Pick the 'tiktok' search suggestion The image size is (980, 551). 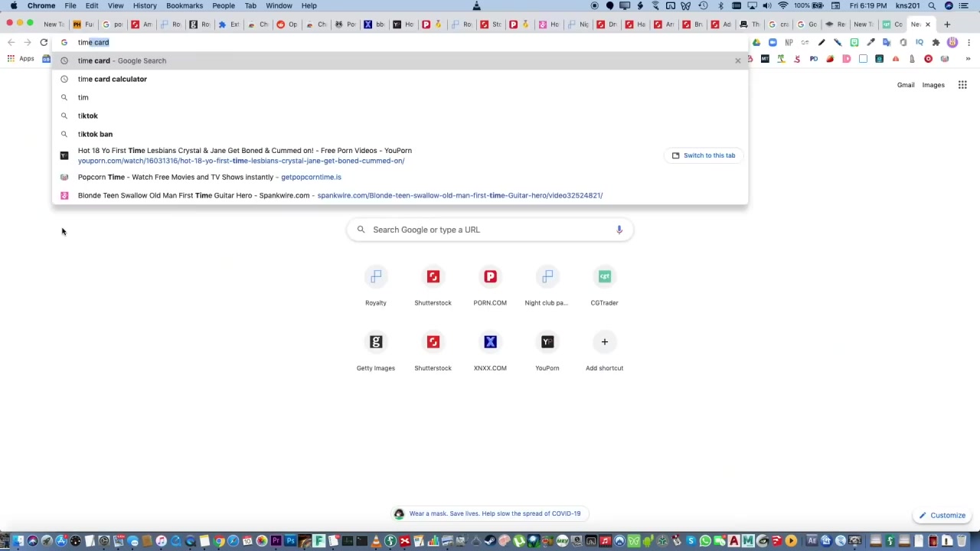[x=399, y=116]
